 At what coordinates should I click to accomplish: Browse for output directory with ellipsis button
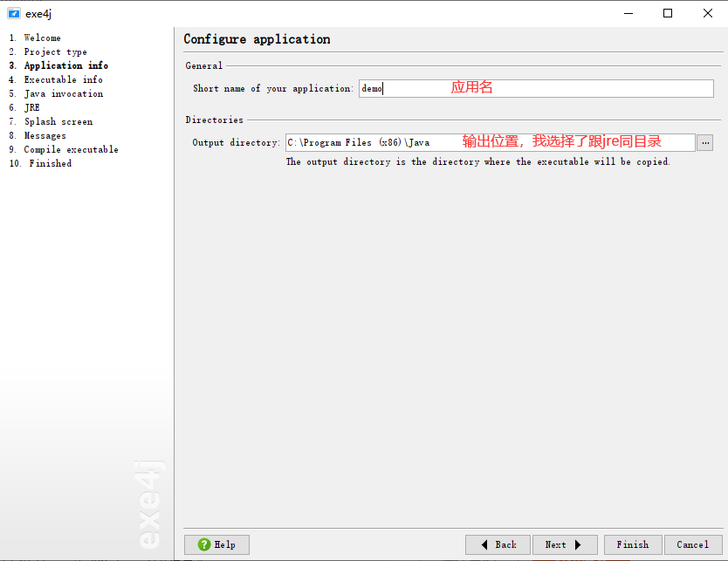(x=704, y=143)
